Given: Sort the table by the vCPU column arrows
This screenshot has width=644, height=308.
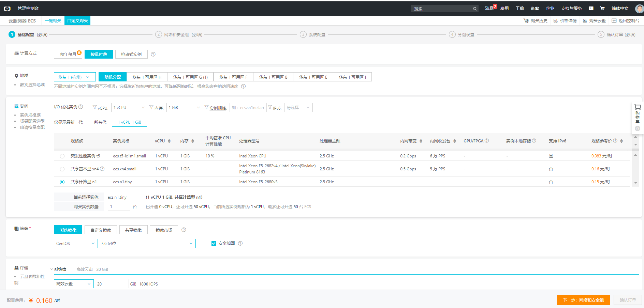Looking at the screenshot, I should tap(169, 141).
